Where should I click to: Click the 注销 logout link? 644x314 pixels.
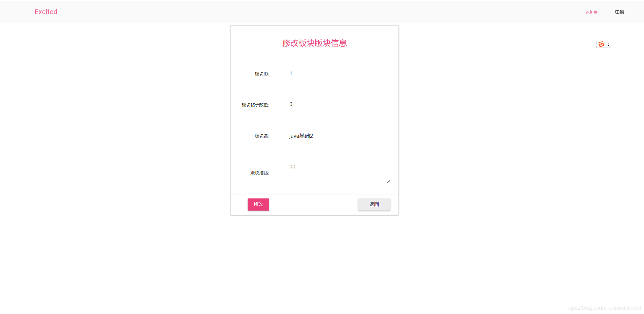pyautogui.click(x=619, y=12)
